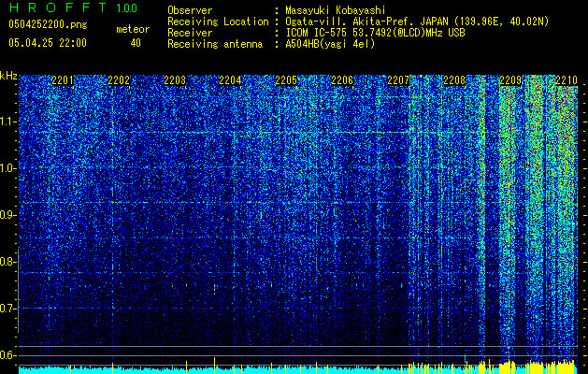This screenshot has width=588, height=374.
Task: Click the HROFFT 1.0.0 title text
Action: 73,7
